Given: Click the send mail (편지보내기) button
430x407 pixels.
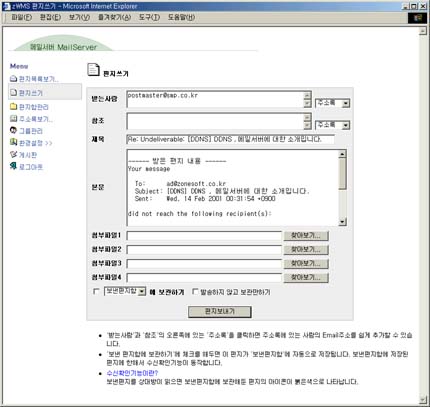Looking at the screenshot, I should [x=220, y=312].
